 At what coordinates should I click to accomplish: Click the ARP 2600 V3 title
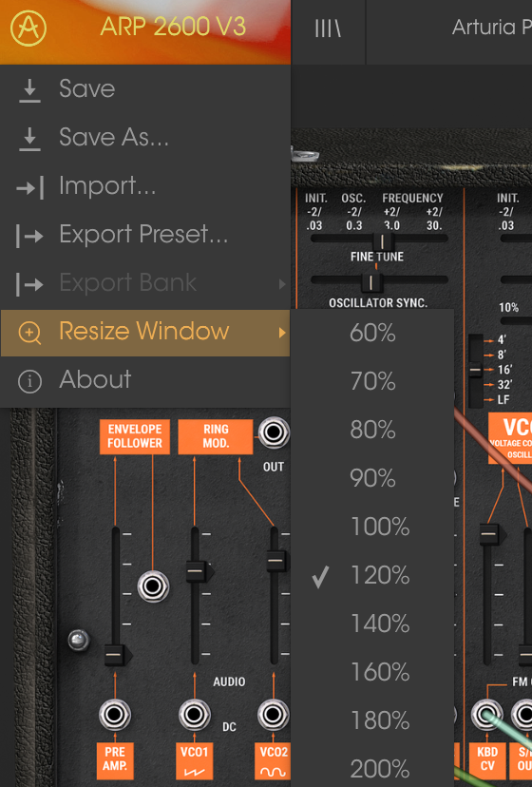(173, 27)
